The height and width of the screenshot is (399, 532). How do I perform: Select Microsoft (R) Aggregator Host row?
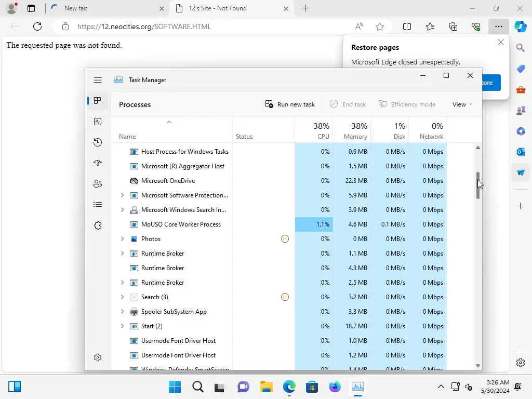coord(279,166)
